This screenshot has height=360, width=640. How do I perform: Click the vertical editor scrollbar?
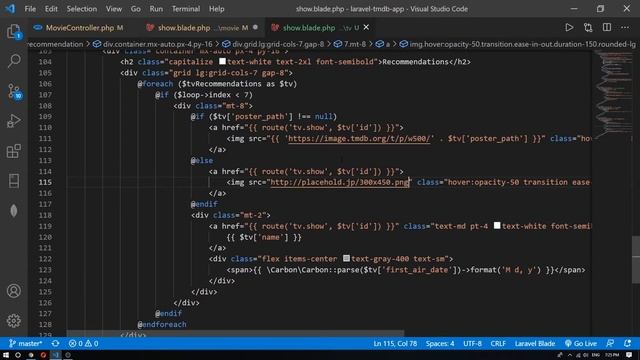tap(636, 260)
